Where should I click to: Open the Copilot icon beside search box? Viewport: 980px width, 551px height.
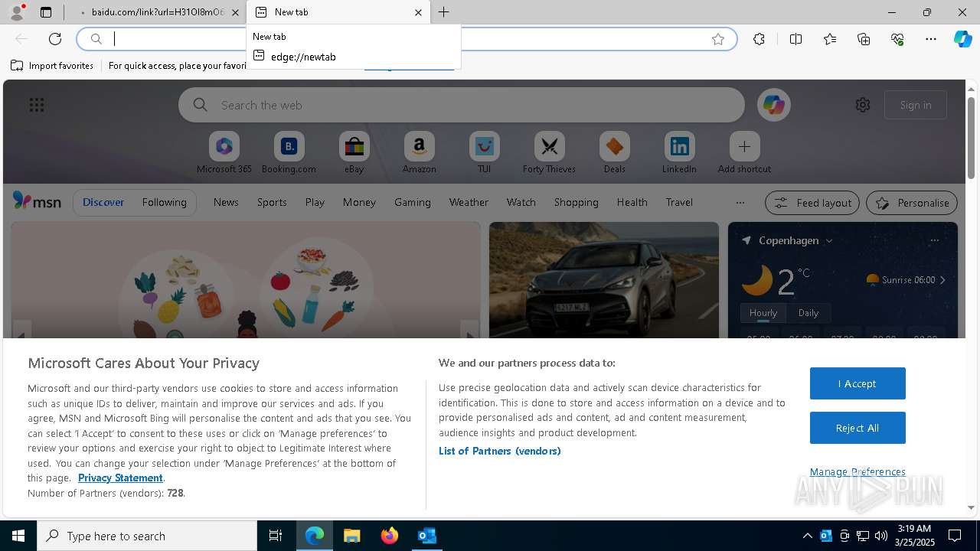pyautogui.click(x=773, y=105)
